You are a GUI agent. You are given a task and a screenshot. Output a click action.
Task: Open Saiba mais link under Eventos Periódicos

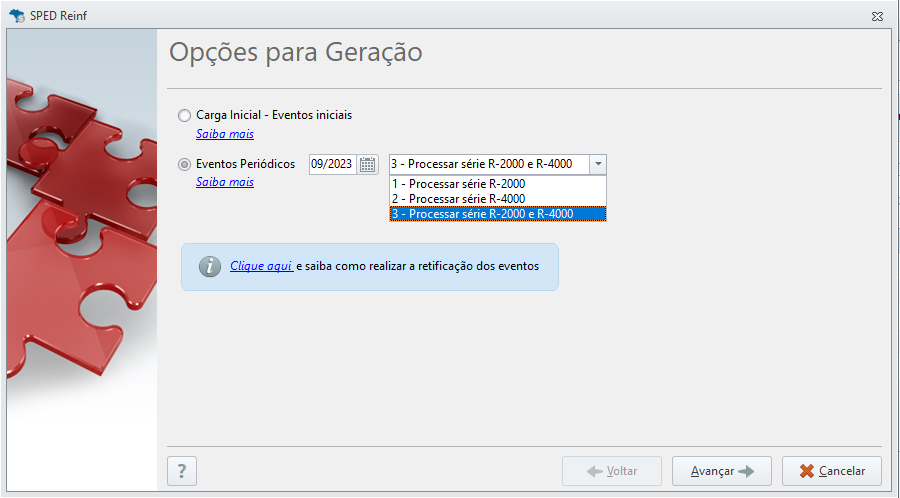(225, 182)
